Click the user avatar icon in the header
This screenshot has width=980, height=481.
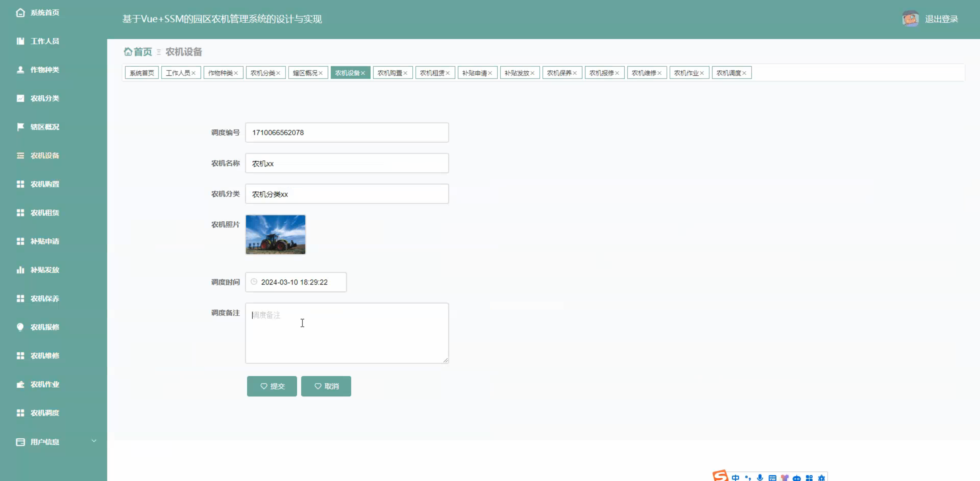[x=910, y=19]
